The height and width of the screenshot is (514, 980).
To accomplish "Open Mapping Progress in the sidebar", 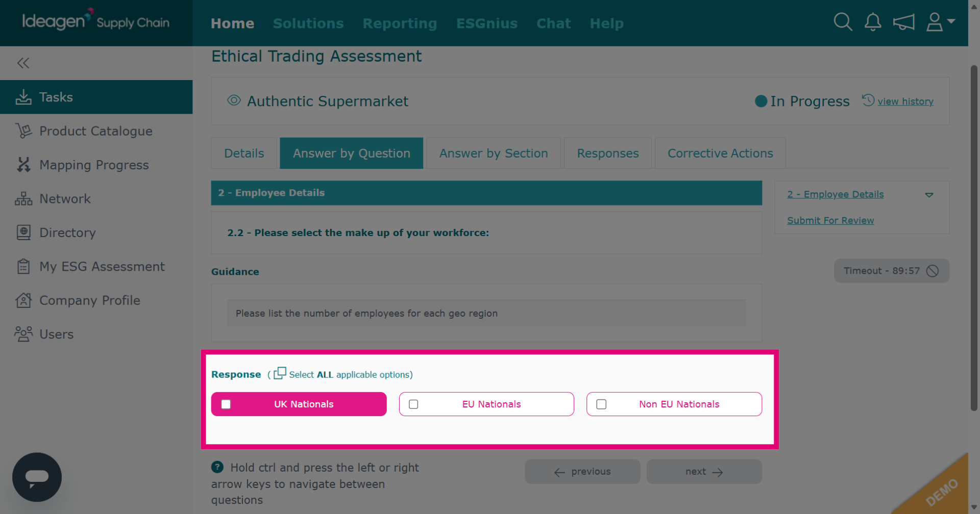I will coord(96,165).
